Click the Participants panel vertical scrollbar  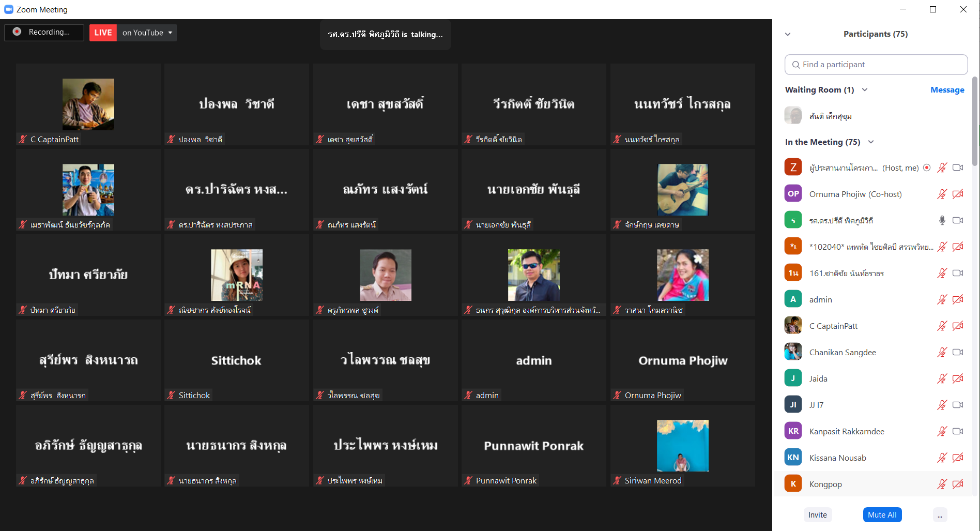click(975, 122)
